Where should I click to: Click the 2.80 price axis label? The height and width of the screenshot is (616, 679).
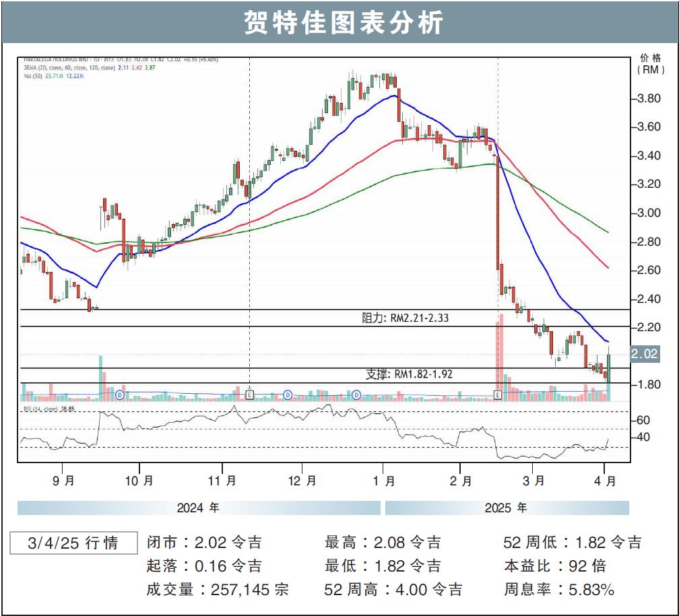[x=649, y=242]
